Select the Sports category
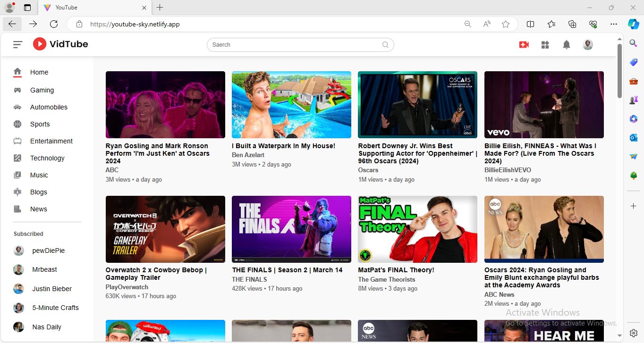Screen dimensions: 644x343 coord(40,124)
